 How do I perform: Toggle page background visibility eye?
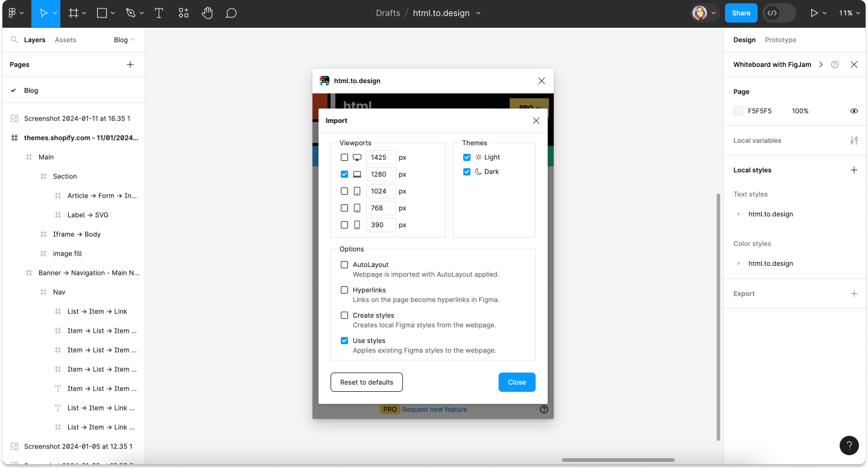(x=854, y=111)
